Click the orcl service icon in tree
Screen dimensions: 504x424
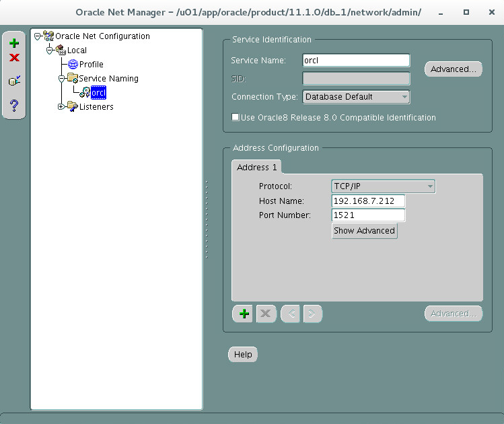tap(85, 93)
